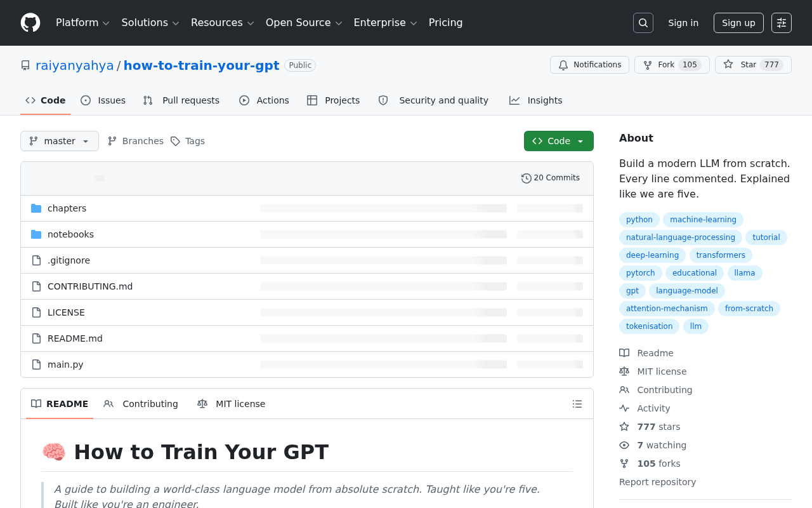This screenshot has height=508, width=812.
Task: Open Readme link in About sidebar
Action: 646,353
